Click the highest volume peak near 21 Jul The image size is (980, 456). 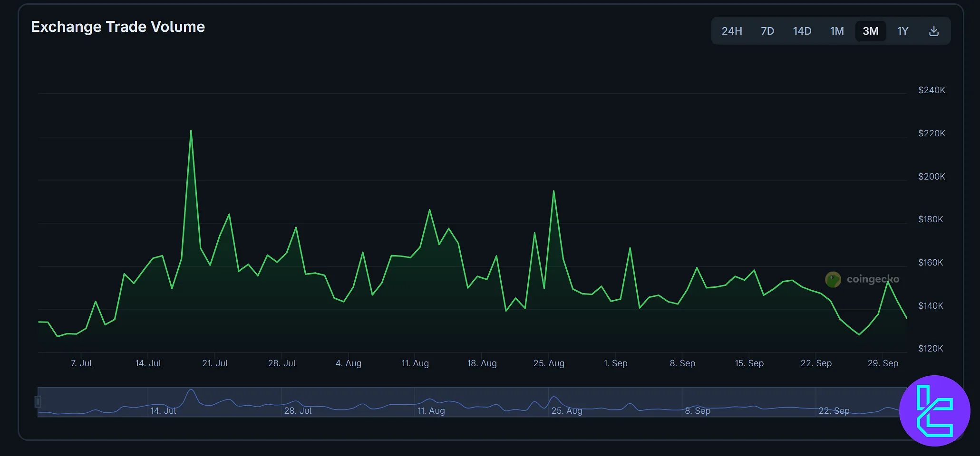point(191,131)
